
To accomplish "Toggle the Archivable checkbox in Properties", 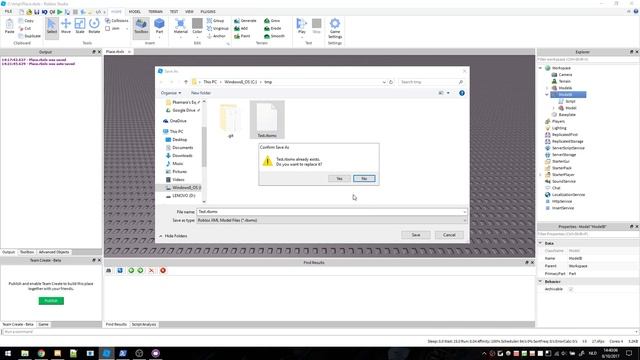I will click(x=571, y=289).
